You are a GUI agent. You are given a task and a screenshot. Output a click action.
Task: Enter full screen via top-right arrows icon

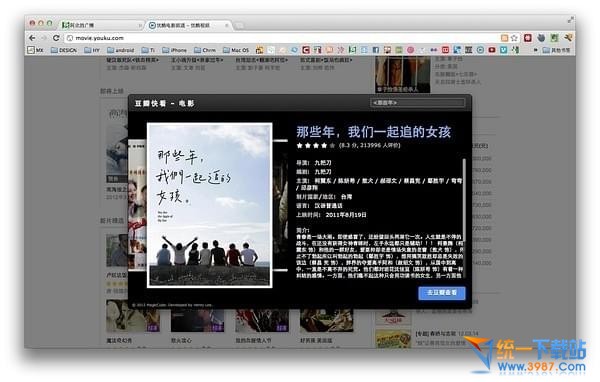click(571, 19)
